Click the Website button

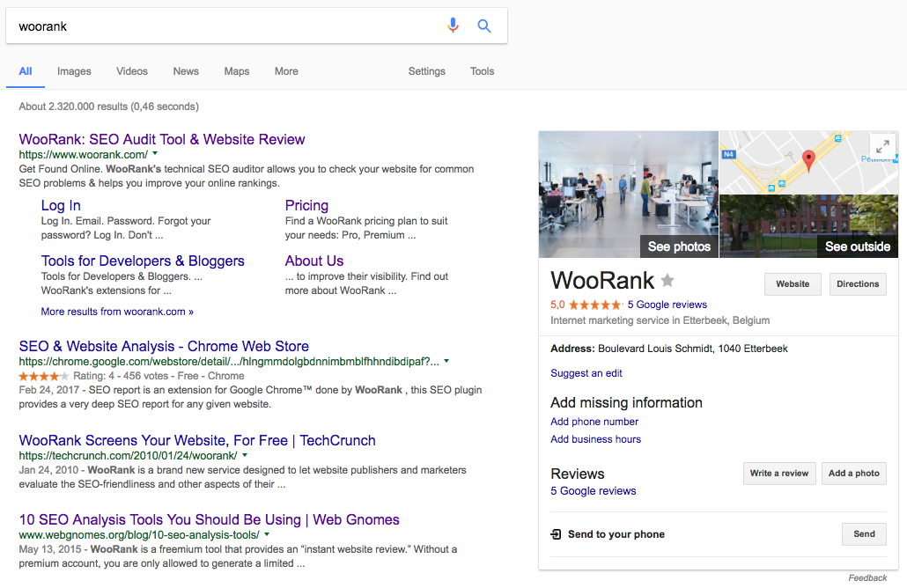tap(793, 284)
